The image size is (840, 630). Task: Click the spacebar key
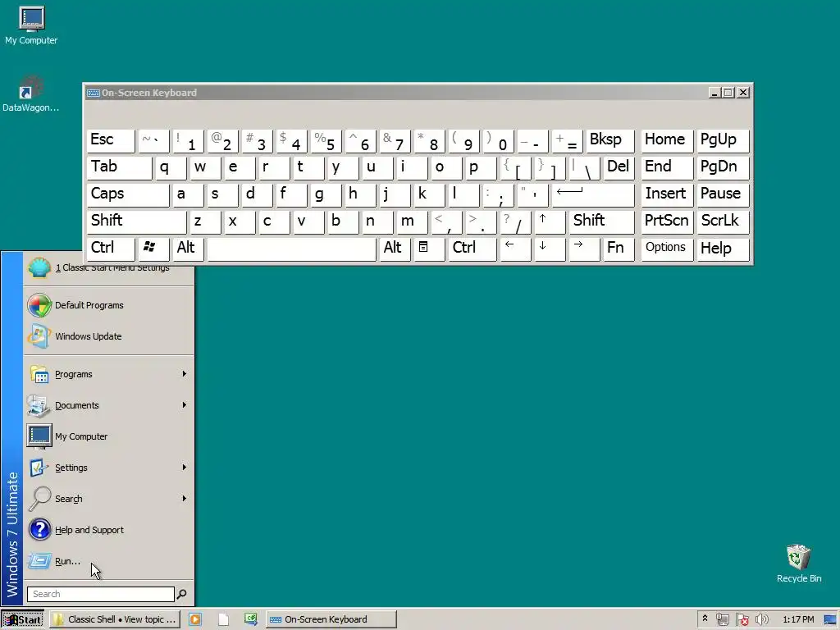tap(291, 249)
